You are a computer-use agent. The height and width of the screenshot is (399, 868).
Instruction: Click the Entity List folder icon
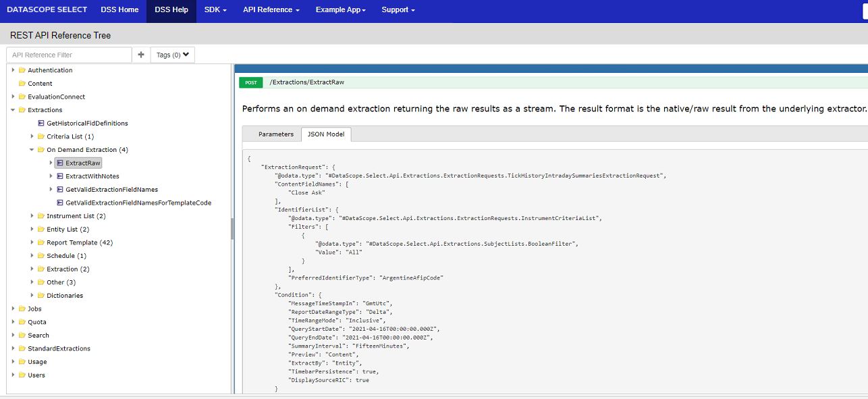click(40, 230)
